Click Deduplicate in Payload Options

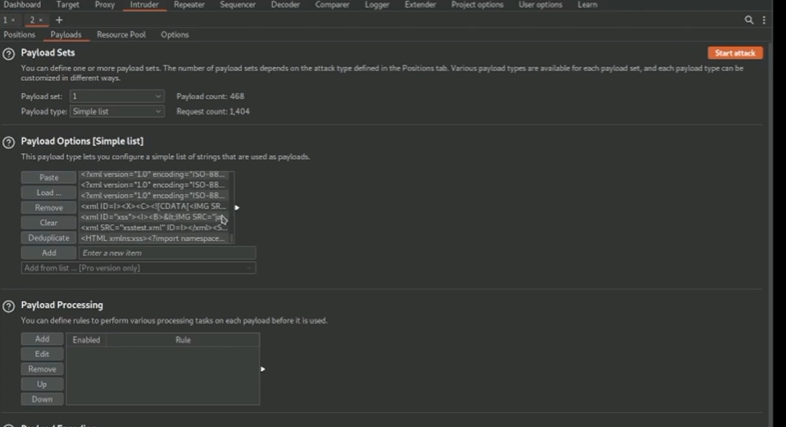tap(48, 238)
